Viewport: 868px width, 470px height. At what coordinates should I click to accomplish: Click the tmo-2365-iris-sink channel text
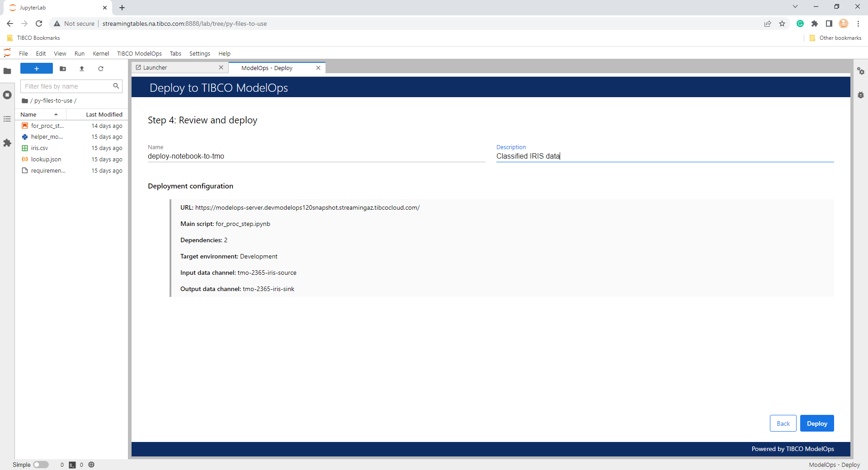tap(269, 289)
